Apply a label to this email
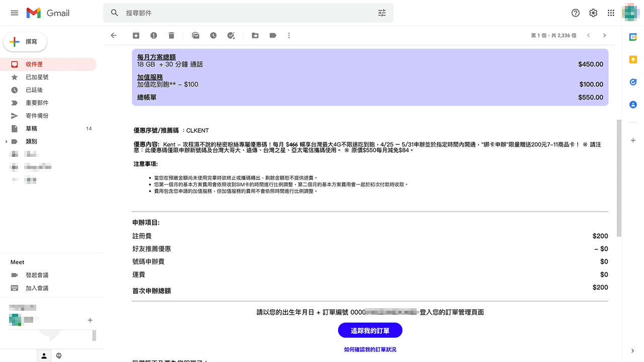 [272, 35]
